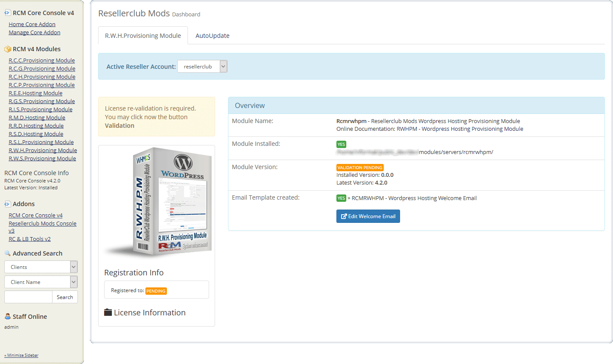Image resolution: width=613 pixels, height=364 pixels.
Task: Open R.R.D.Hosting Module link
Action: click(x=36, y=126)
